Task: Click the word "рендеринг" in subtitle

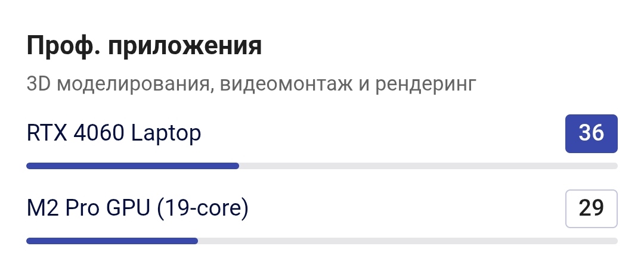Action: [x=426, y=85]
